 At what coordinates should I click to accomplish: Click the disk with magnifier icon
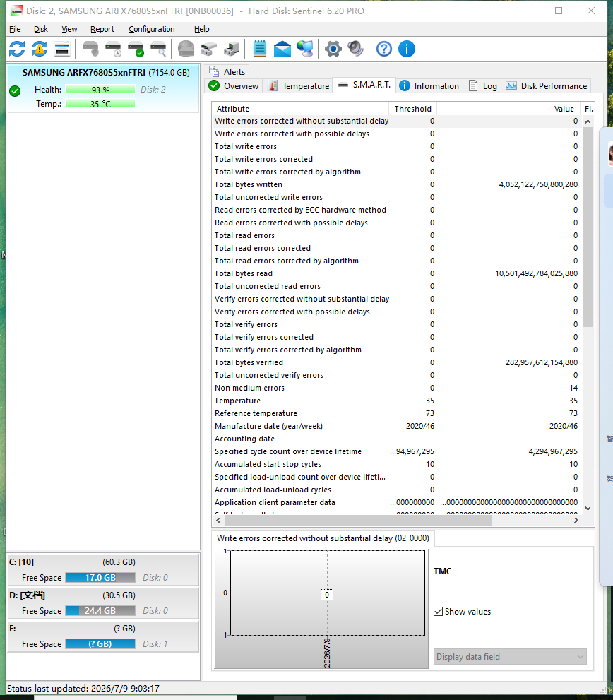point(158,49)
